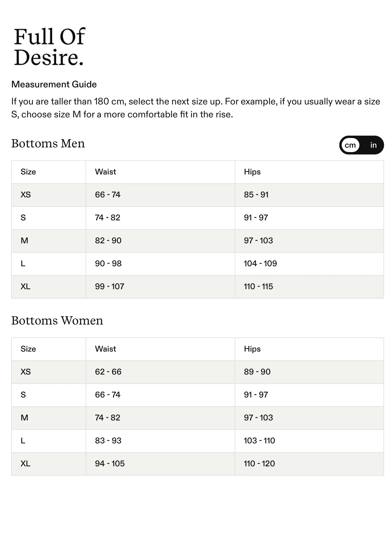Viewport: 392px width, 549px height.
Task: Select the 'cm' unit option
Action: pyautogui.click(x=350, y=145)
